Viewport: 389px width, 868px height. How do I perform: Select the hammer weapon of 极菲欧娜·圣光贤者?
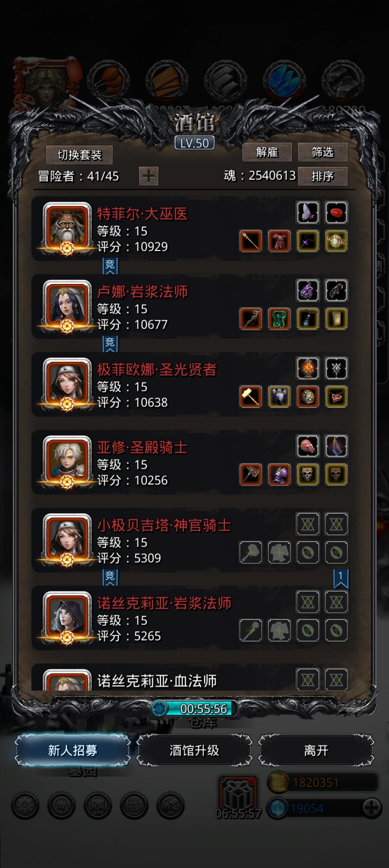click(x=251, y=397)
